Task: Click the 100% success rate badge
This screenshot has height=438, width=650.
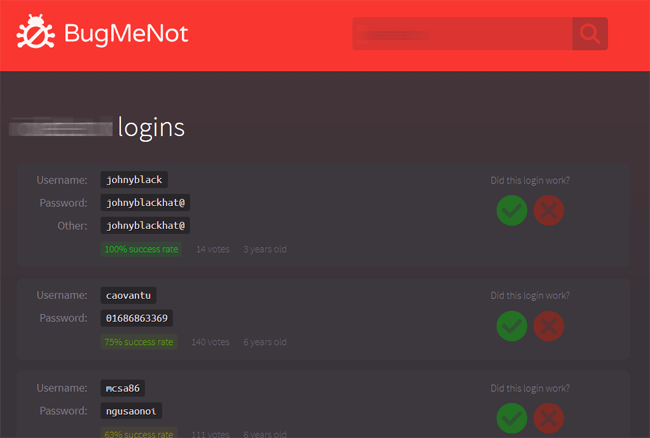Action: (141, 249)
